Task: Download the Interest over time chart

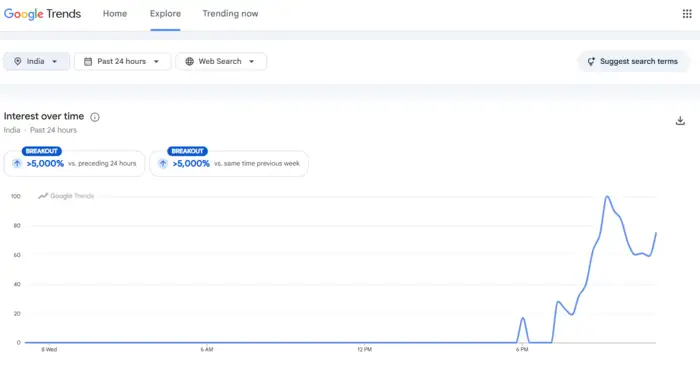Action: point(680,121)
